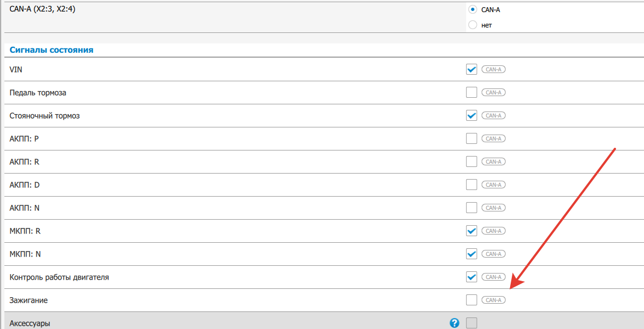The height and width of the screenshot is (329, 644).
Task: Click CAN-A badge in МКПП: R row
Action: [493, 231]
